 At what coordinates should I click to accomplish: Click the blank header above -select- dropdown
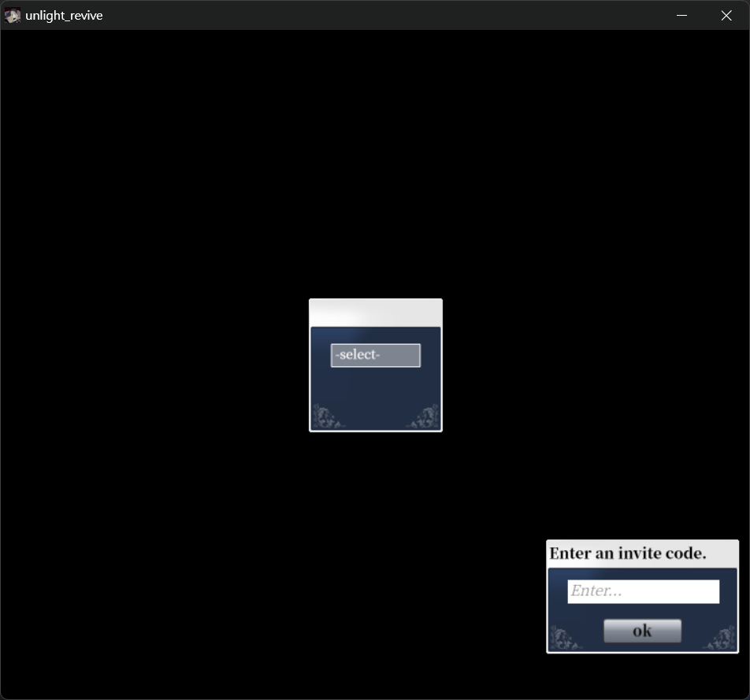[x=375, y=313]
